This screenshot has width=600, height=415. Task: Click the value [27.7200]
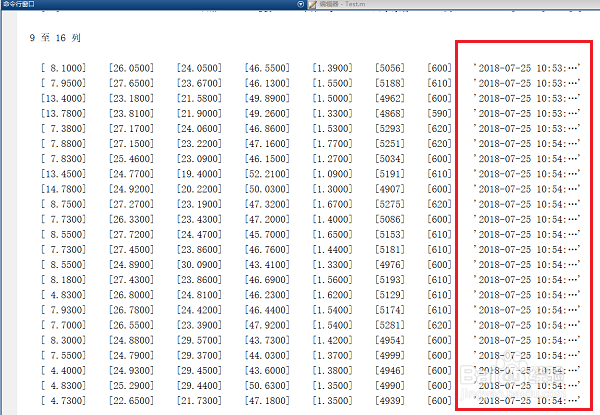131,234
